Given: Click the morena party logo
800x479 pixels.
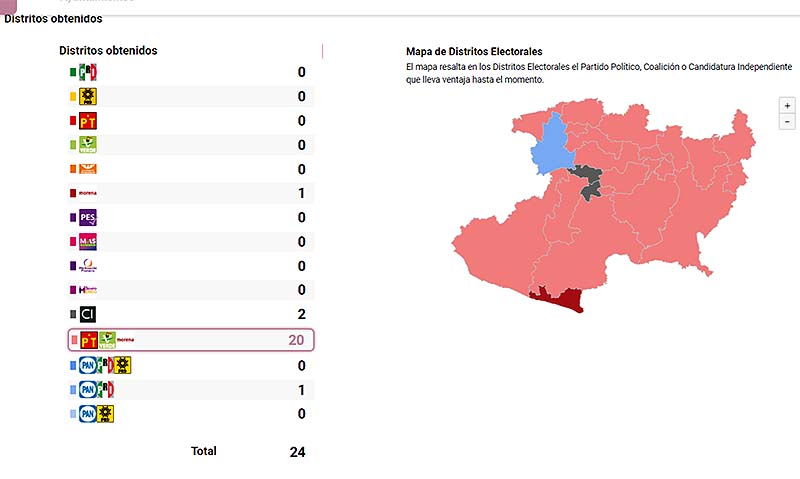Looking at the screenshot, I should [x=88, y=193].
